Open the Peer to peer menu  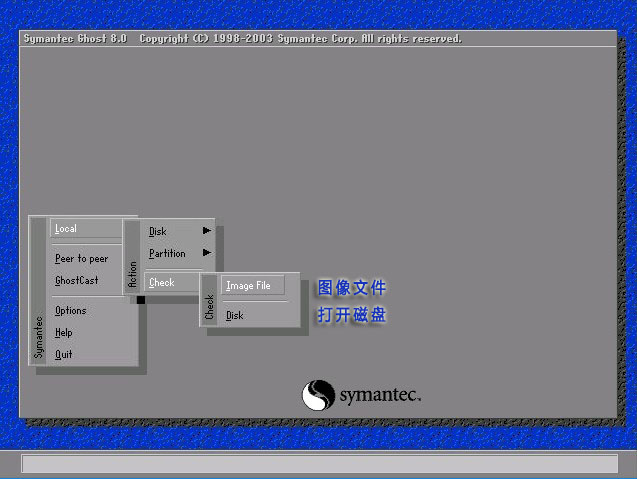tap(81, 258)
